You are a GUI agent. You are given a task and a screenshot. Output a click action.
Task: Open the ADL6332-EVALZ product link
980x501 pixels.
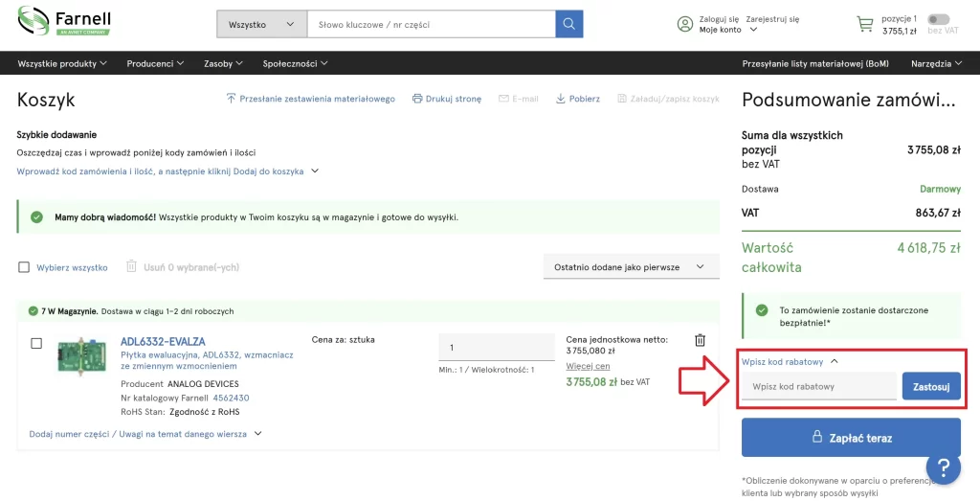pyautogui.click(x=163, y=342)
